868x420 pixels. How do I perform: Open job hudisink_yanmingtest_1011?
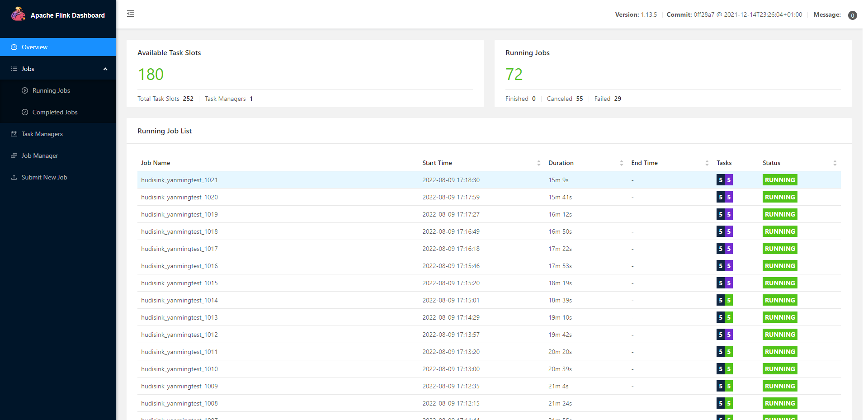[x=179, y=352]
